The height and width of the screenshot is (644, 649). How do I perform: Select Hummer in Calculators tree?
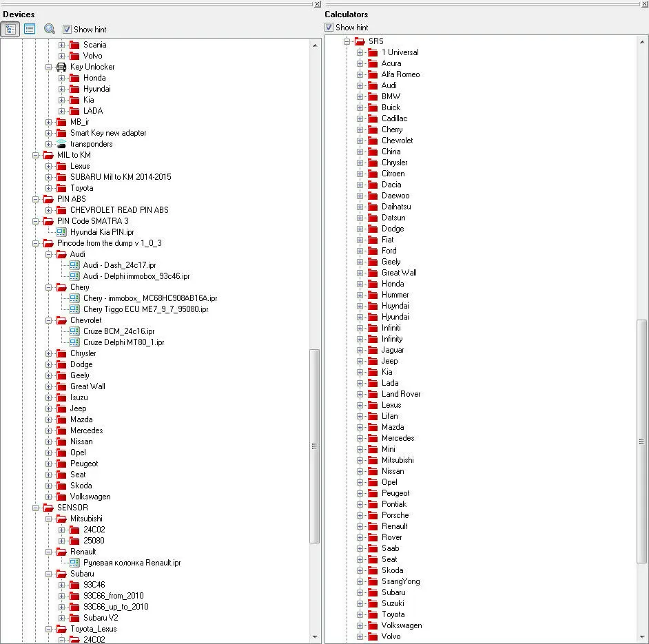[395, 295]
